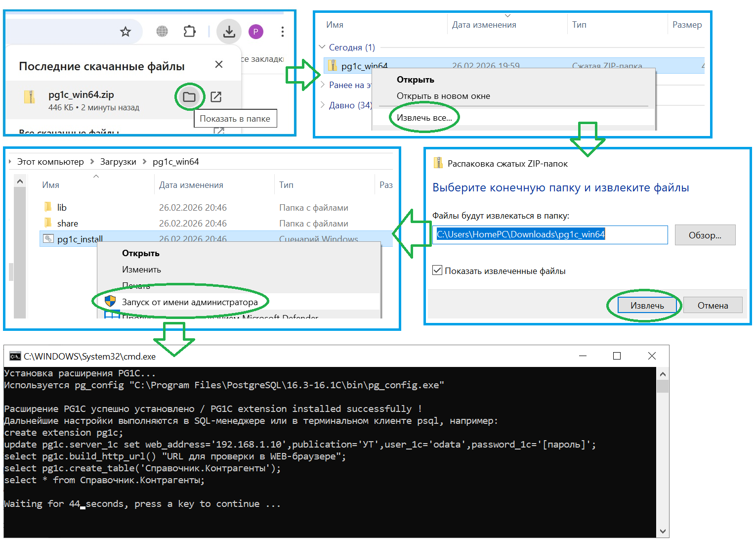Open the Chrome extensions puzzle icon
The image size is (756, 544).
pos(189,31)
